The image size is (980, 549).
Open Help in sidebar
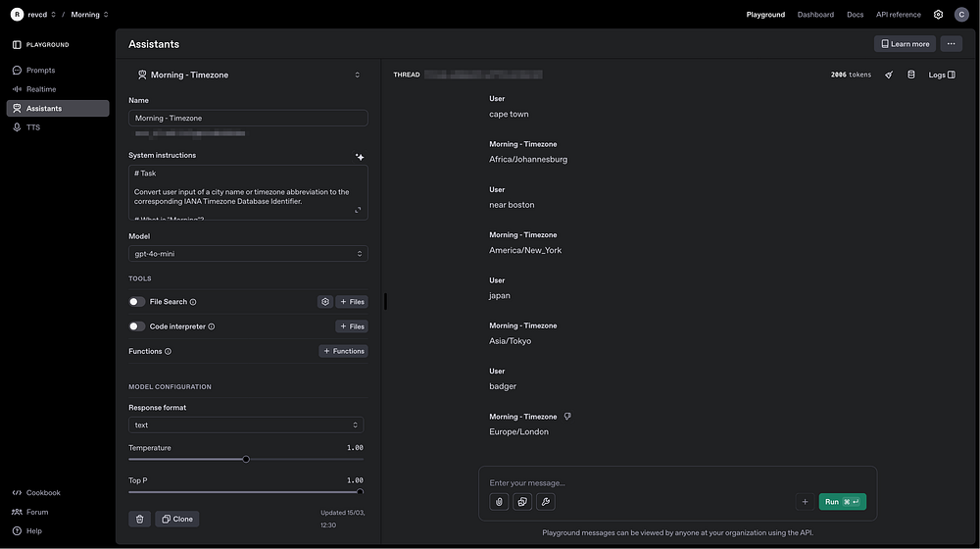tap(26, 531)
